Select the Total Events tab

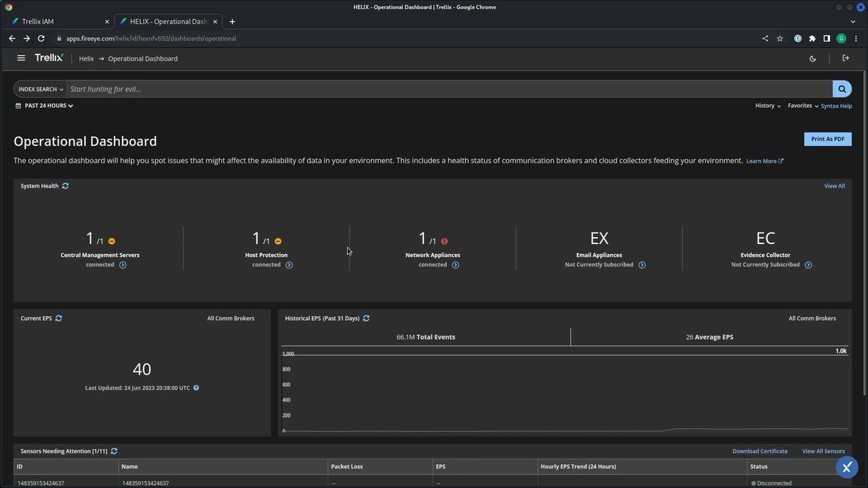pyautogui.click(x=426, y=337)
